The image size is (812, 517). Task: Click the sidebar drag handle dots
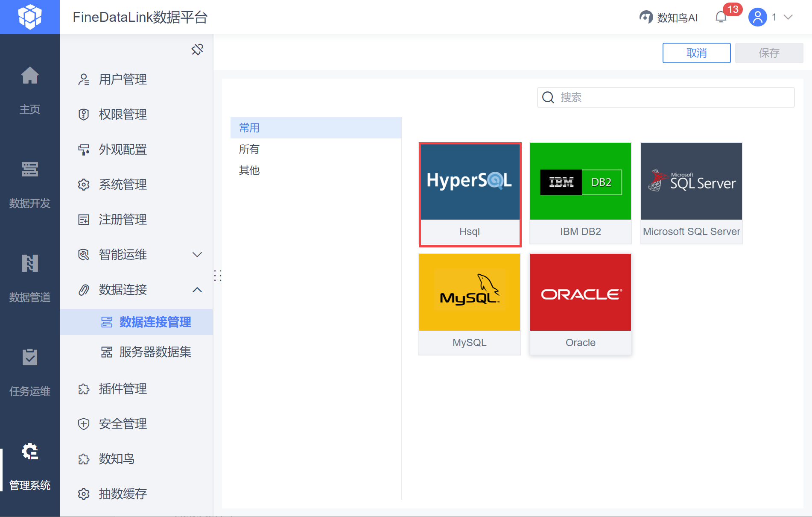coord(218,276)
